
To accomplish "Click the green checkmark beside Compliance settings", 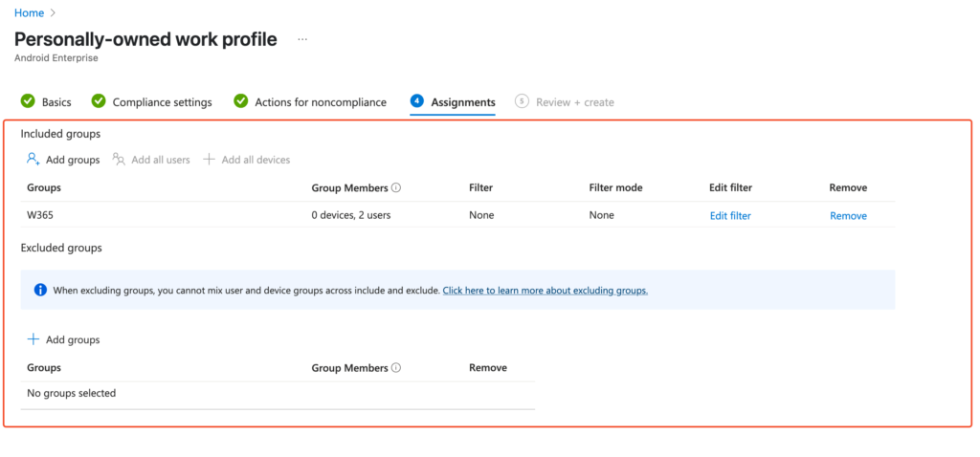I will pos(99,101).
